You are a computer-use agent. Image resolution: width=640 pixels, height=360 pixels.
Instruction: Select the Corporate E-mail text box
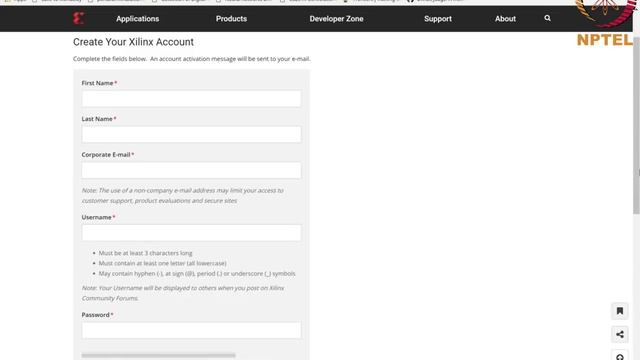[191, 171]
